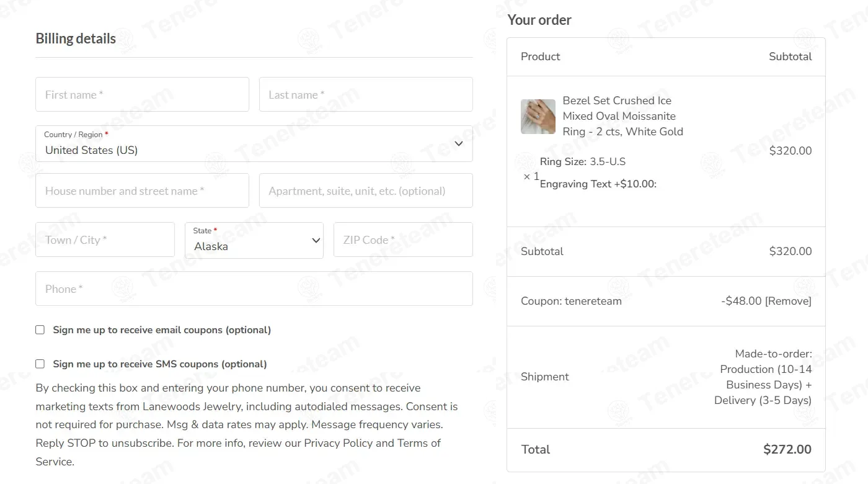Enable email coupons sign-up checkbox
868x484 pixels.
pos(40,330)
